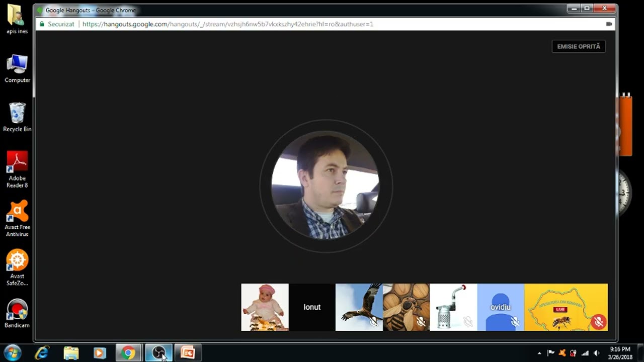Select the Ionut participant tile

click(x=312, y=307)
